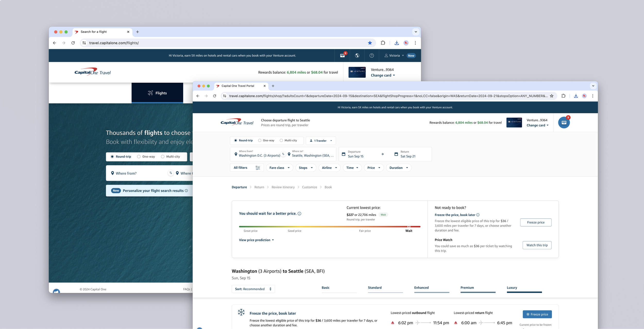Select Multi-city trip option in front window
Screen dimensions: 644x329
pyautogui.click(x=281, y=141)
